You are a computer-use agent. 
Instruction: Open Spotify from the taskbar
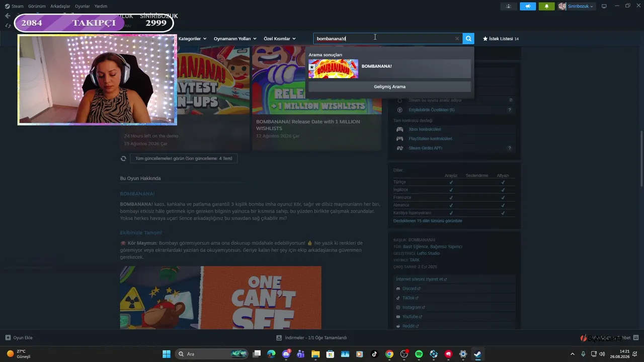[x=419, y=354]
